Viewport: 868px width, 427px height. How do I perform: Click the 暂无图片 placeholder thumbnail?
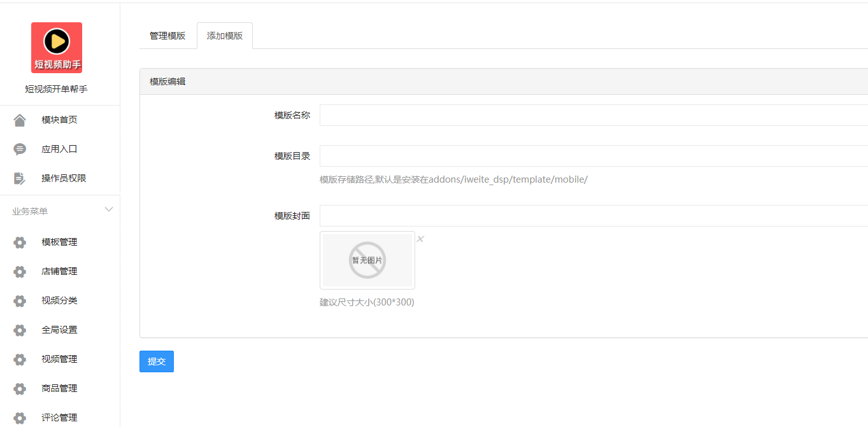[367, 260]
